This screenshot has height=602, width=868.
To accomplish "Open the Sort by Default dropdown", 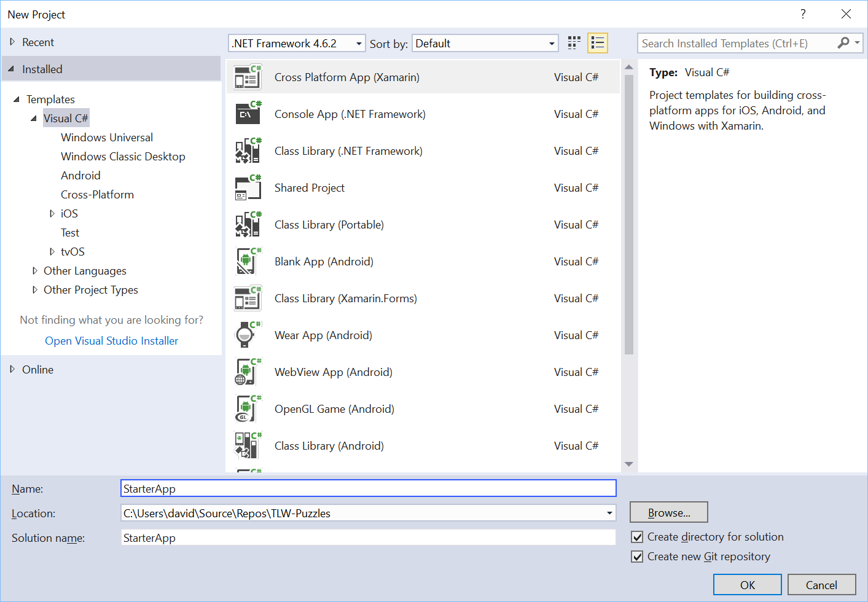I will coord(485,44).
